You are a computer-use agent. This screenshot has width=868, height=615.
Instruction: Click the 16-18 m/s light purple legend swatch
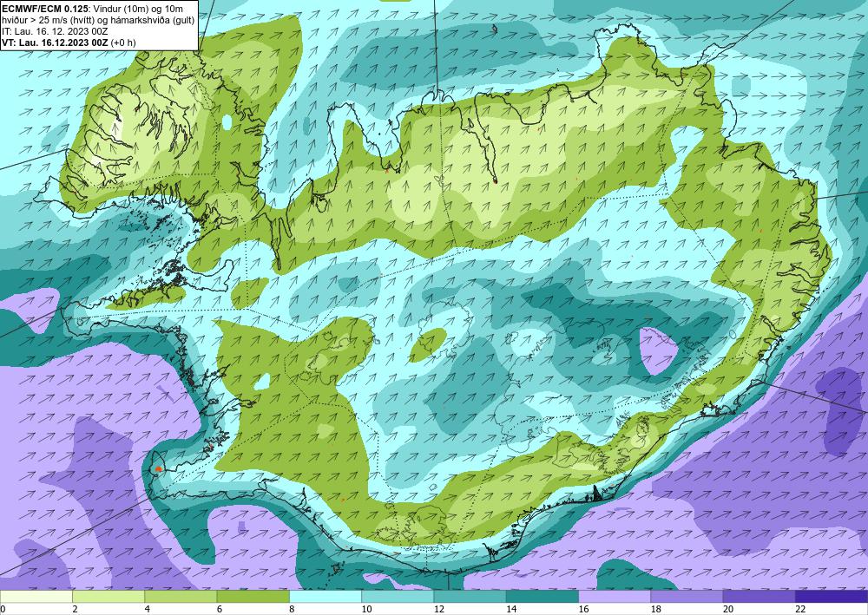[615, 596]
